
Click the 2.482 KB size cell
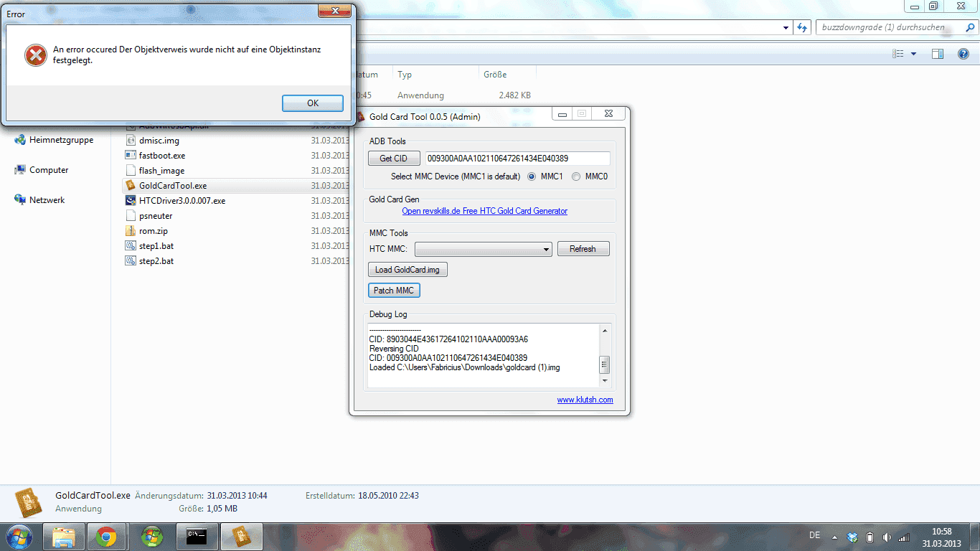[x=515, y=95]
